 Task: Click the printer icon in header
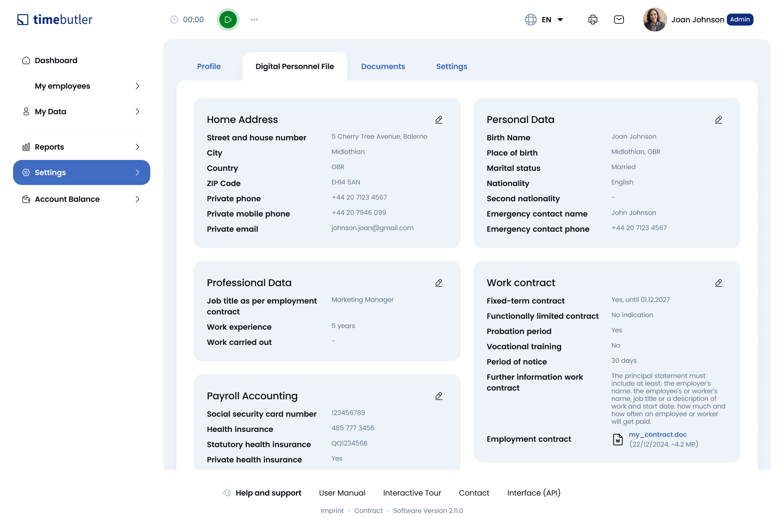(x=593, y=20)
